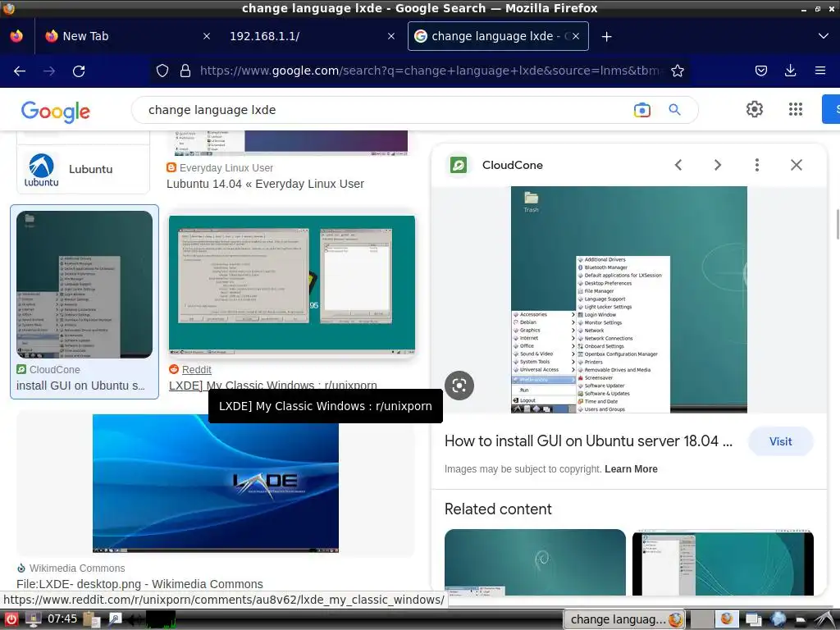Submit search with magnifier icon

674,110
